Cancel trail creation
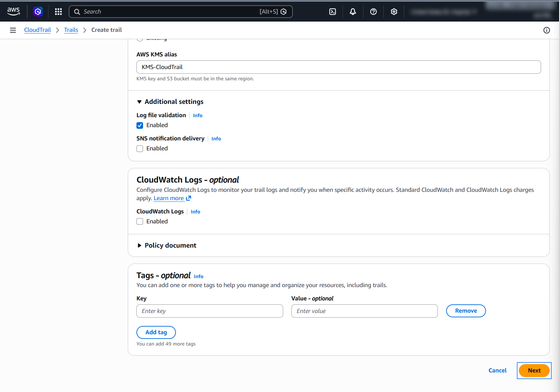Screen dimensions: 559x392 497,370
